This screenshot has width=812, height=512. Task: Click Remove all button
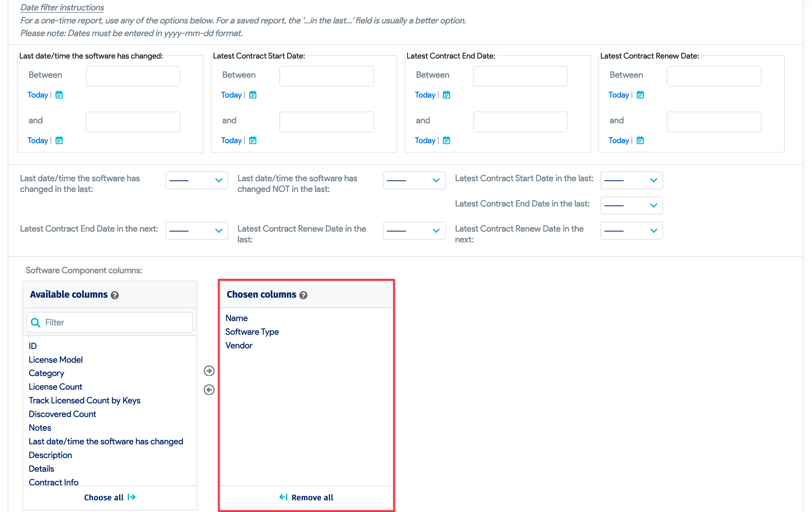(306, 498)
